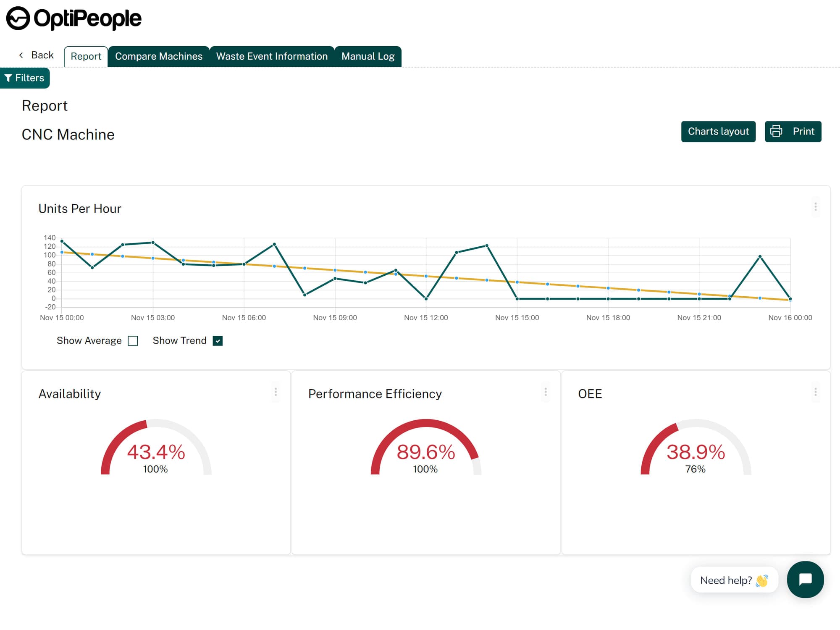Click the Show Average label text
Screen dimensions: 840x630
(89, 340)
